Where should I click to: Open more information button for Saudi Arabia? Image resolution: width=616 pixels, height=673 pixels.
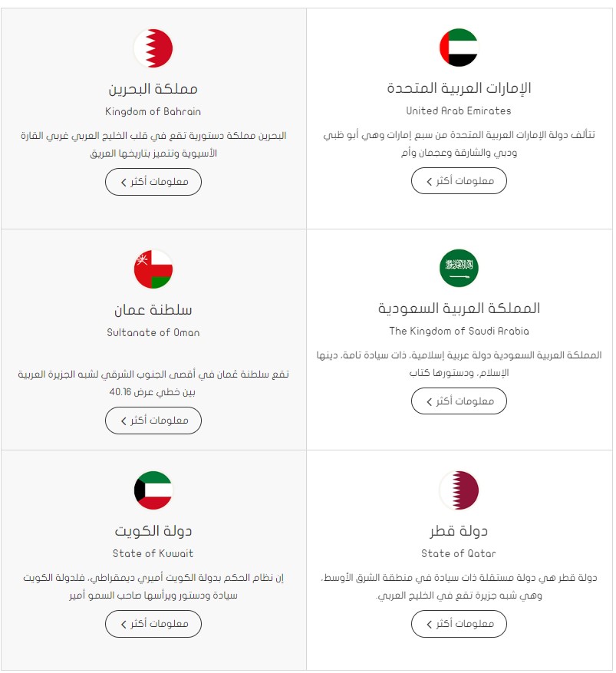pyautogui.click(x=459, y=401)
